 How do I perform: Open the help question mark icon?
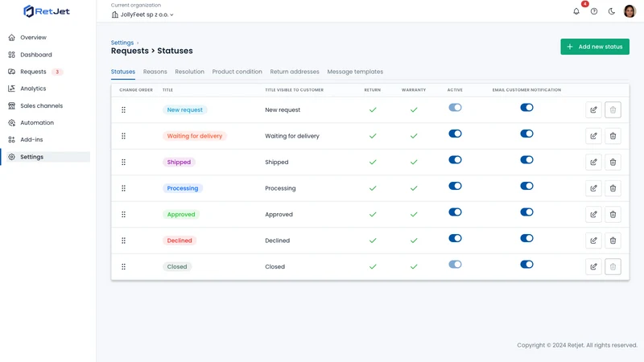tap(594, 11)
